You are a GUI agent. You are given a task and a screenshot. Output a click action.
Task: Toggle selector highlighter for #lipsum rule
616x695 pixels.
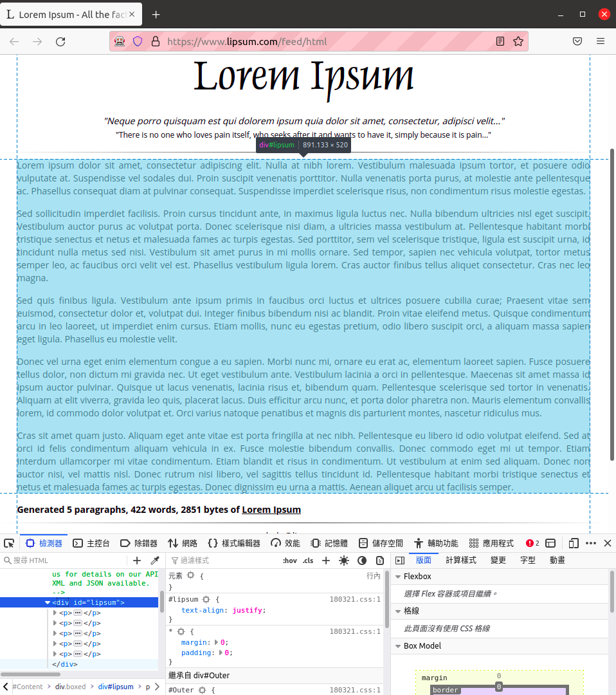(x=206, y=599)
